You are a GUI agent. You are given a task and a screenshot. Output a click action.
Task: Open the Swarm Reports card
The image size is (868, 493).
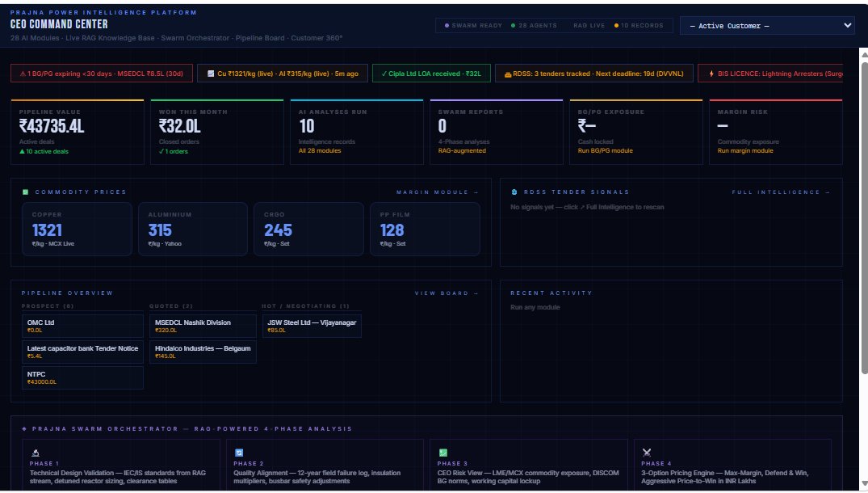496,132
